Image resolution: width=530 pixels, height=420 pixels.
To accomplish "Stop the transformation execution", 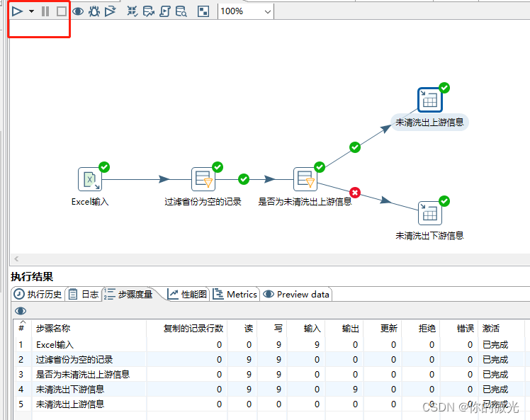I will [x=62, y=11].
